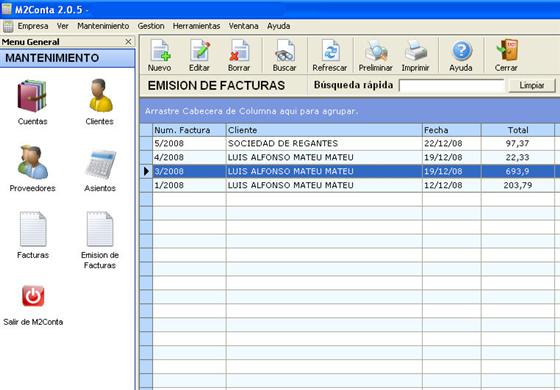Close the Menu General panel
Viewport: 560px width, 390px height.
128,42
